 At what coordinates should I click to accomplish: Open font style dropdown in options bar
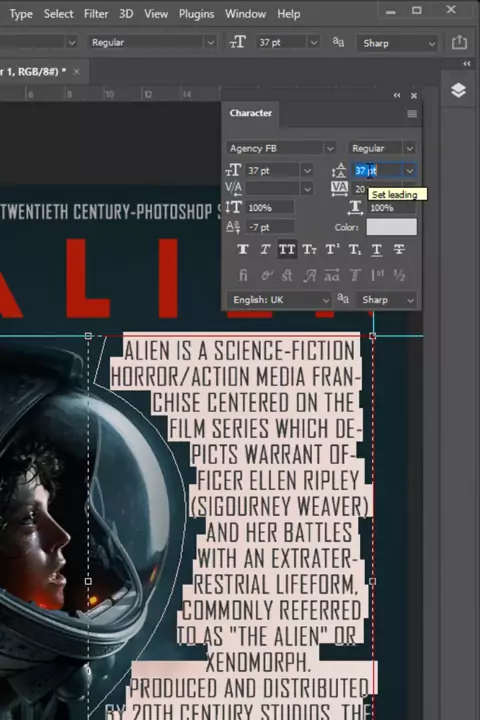coord(210,43)
